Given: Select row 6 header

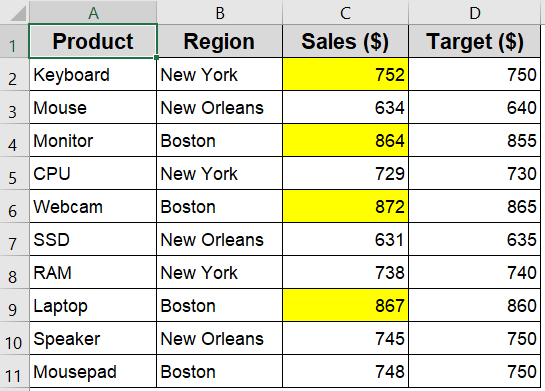Looking at the screenshot, I should click(x=14, y=206).
